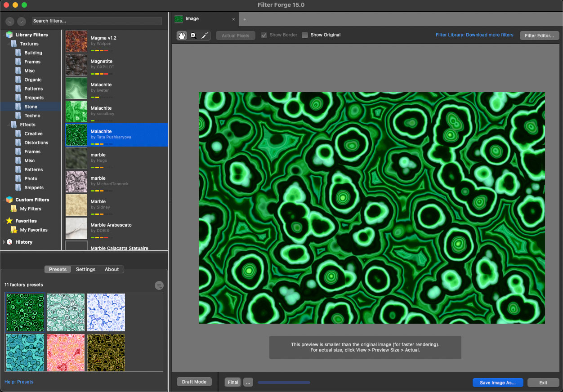Click the forward navigation arrow button
Screen dimensions: 563x392
click(x=22, y=21)
